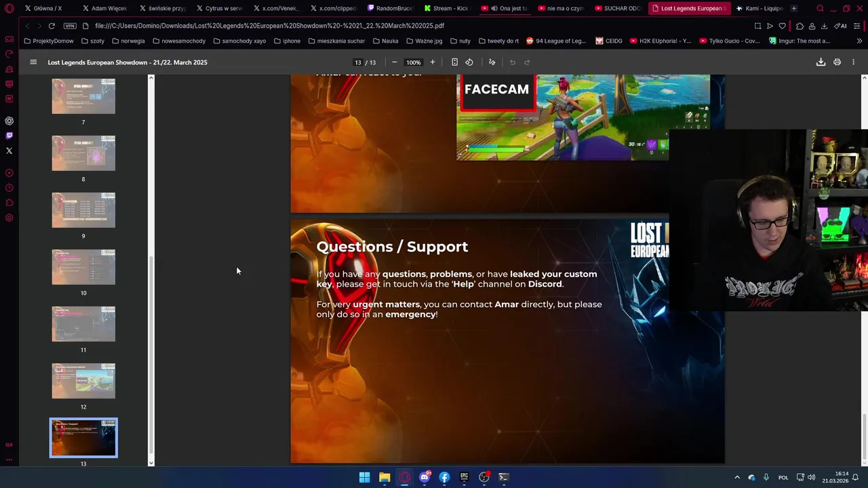Click the volume speaker tray icon
868x488 pixels.
[x=812, y=477]
